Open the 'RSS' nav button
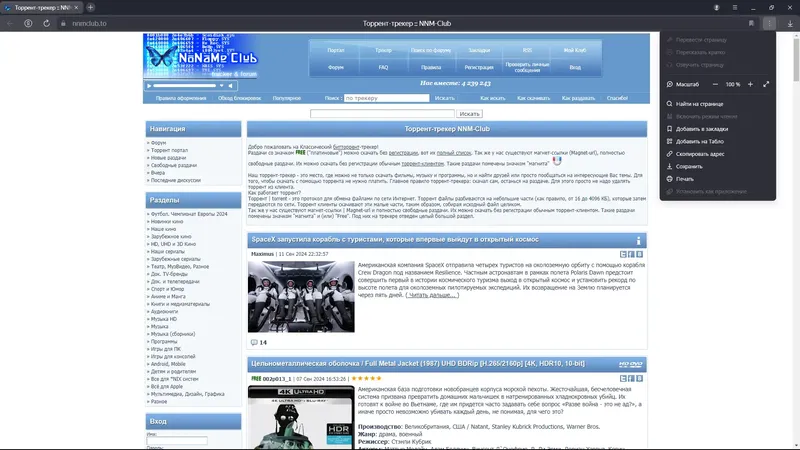Screen dimensions: 800x450 tap(527, 51)
